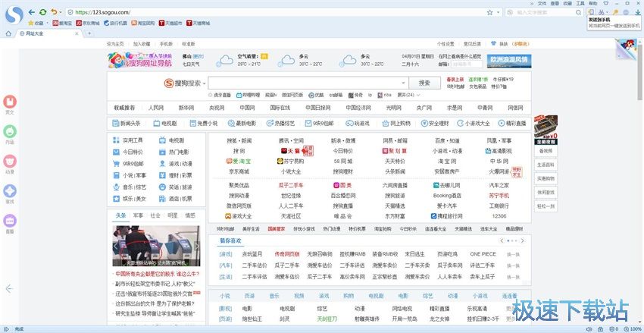Expand the 展开(24) shortcuts list
Viewport: 644px width, 333px height.
408,95
